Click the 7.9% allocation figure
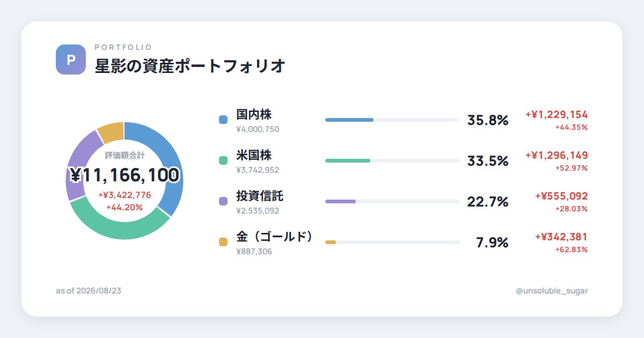The width and height of the screenshot is (644, 338). click(x=492, y=243)
